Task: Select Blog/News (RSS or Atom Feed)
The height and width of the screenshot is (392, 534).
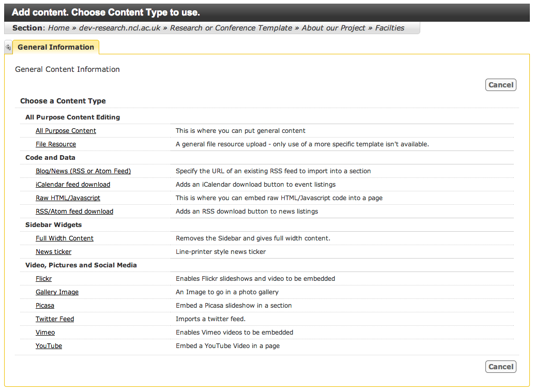Action: (83, 171)
